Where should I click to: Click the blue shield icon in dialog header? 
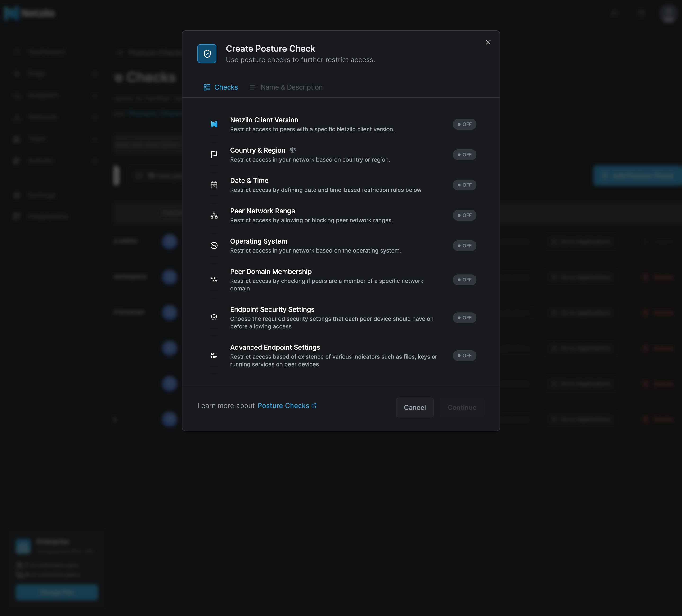[207, 54]
